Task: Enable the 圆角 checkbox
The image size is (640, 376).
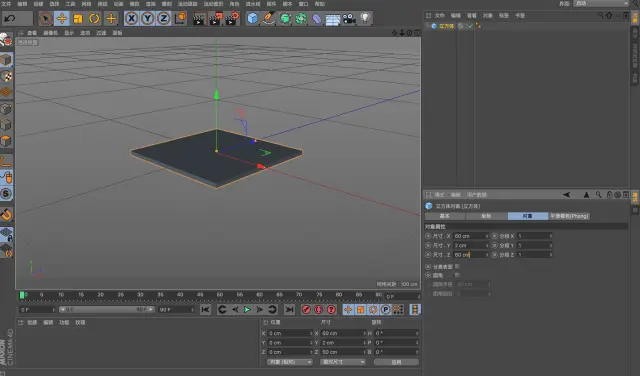Action: (457, 275)
